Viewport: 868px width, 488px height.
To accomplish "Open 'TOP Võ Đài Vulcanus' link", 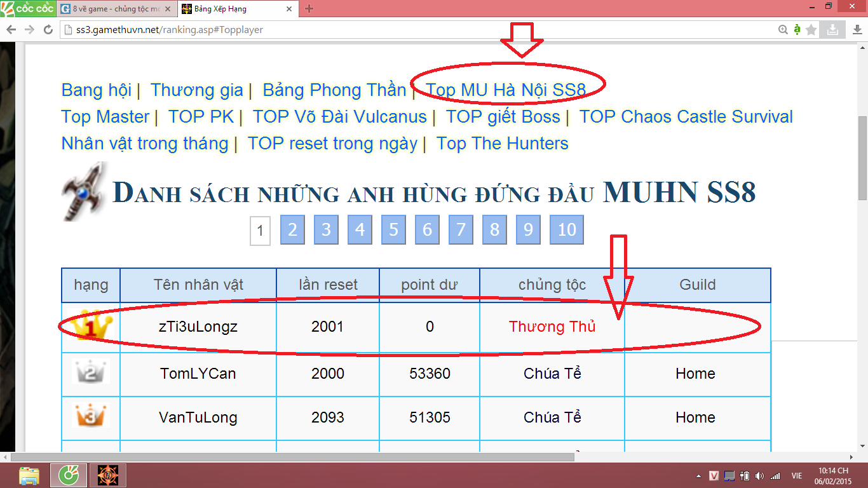I will (339, 117).
